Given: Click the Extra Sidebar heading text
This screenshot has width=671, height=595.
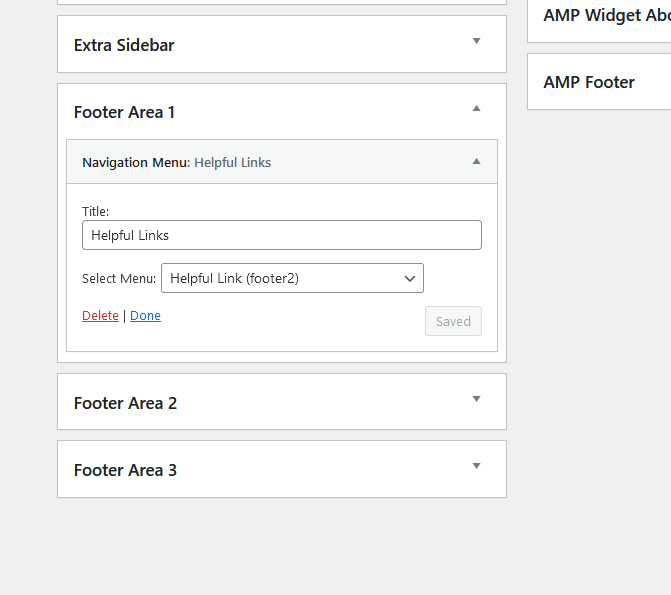Looking at the screenshot, I should pos(124,45).
